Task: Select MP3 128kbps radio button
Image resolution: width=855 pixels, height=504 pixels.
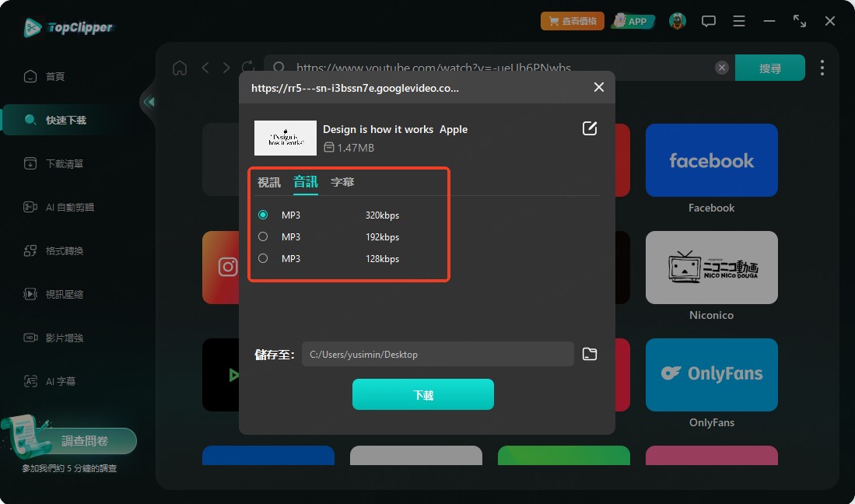Action: (x=263, y=258)
